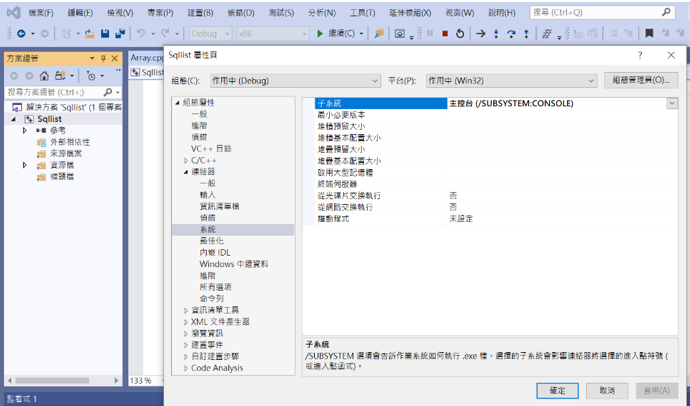Switch to the Array.cpp editor tab
The width and height of the screenshot is (690, 406).
(x=147, y=58)
